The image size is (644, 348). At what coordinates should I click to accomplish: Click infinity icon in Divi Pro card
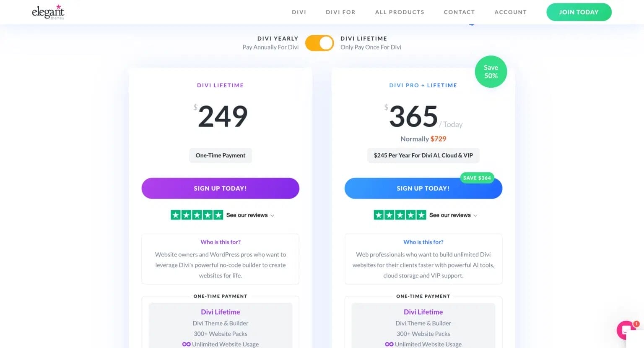[x=389, y=344]
